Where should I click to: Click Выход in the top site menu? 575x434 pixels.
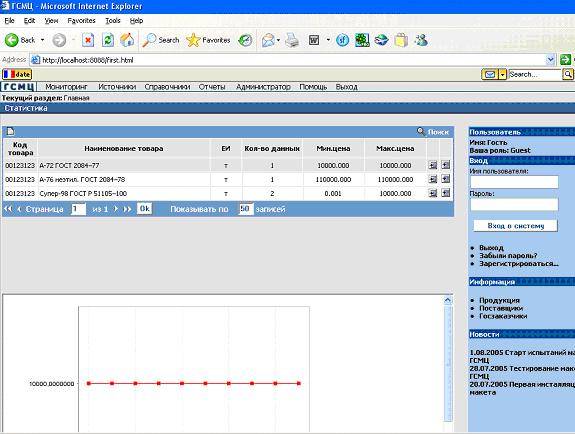[347, 87]
